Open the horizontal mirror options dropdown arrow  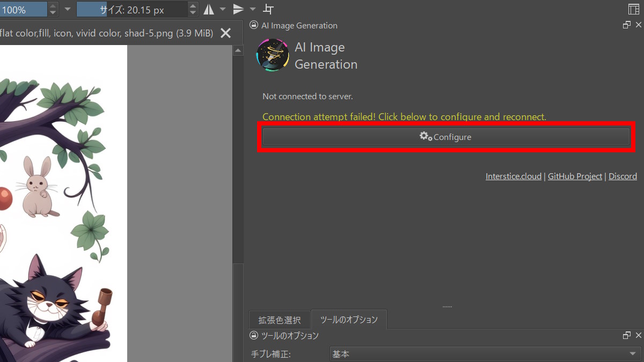point(223,9)
